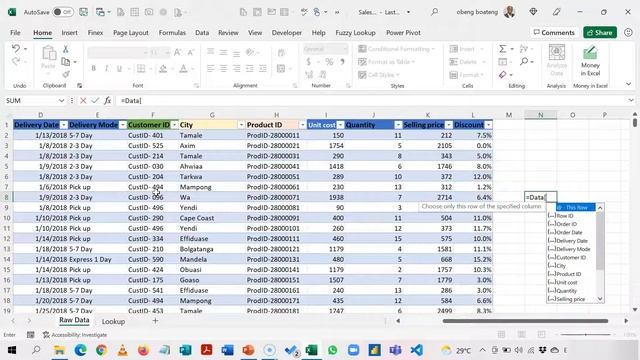Screen dimensions: 640x360
Task: Click the Percent Style icon
Action: point(329,62)
